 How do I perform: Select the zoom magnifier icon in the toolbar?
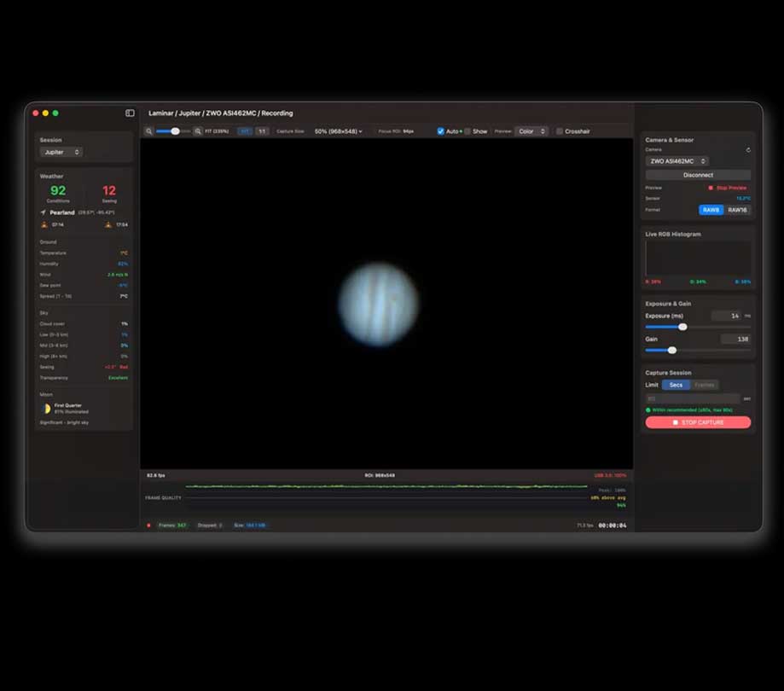148,131
